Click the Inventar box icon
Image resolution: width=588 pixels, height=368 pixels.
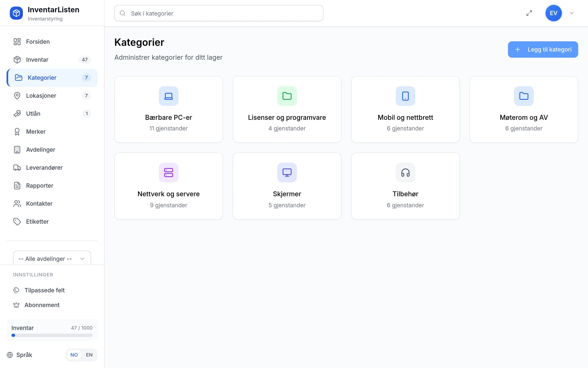click(17, 60)
